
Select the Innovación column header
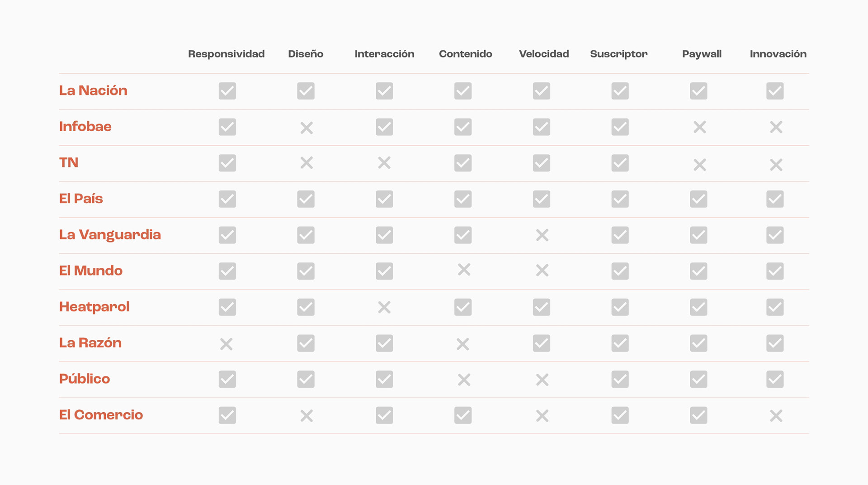778,54
